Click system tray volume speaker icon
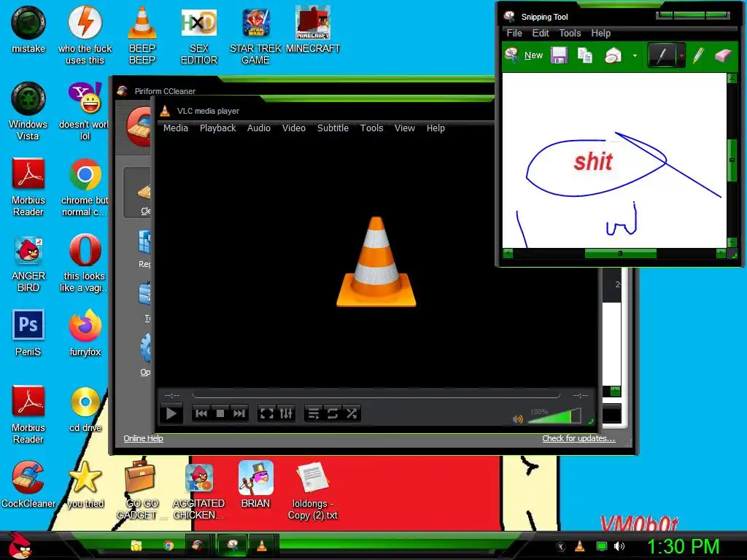This screenshot has height=560, width=747. pos(619,546)
